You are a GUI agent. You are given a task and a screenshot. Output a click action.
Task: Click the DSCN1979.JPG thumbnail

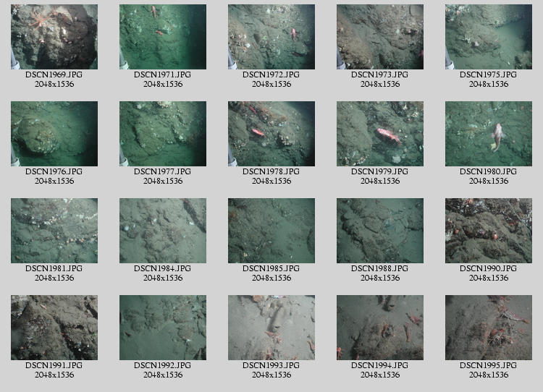[380, 134]
